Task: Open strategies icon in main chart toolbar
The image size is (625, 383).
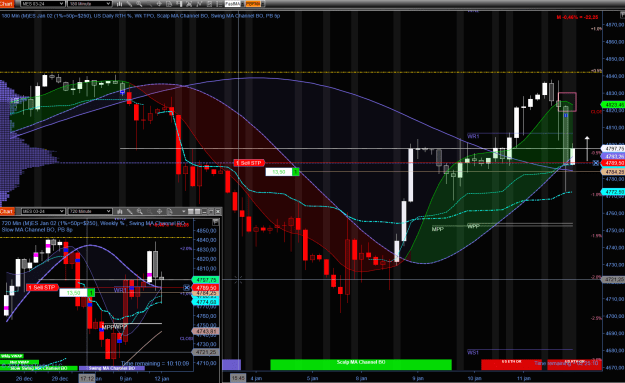Action: [x=209, y=4]
